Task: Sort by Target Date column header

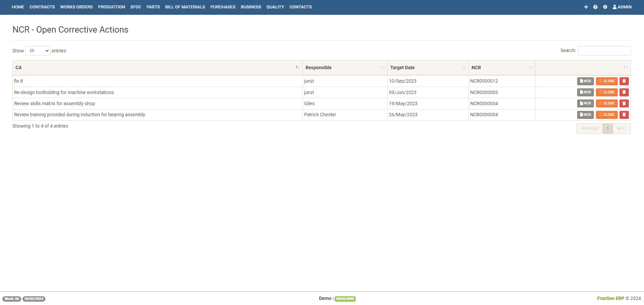Action: pos(402,68)
